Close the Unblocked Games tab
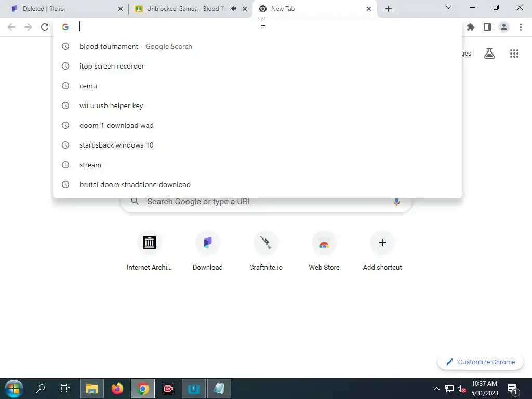The image size is (532, 399). [x=245, y=9]
